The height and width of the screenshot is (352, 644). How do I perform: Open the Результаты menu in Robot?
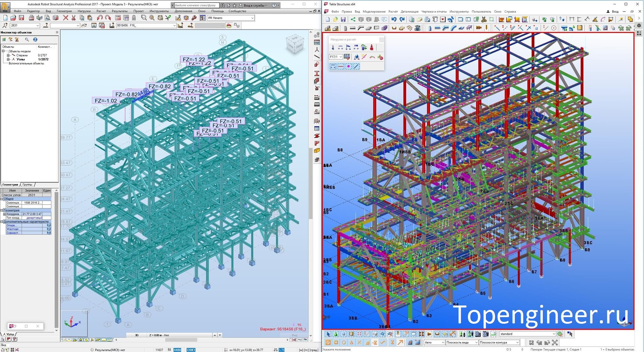[119, 11]
